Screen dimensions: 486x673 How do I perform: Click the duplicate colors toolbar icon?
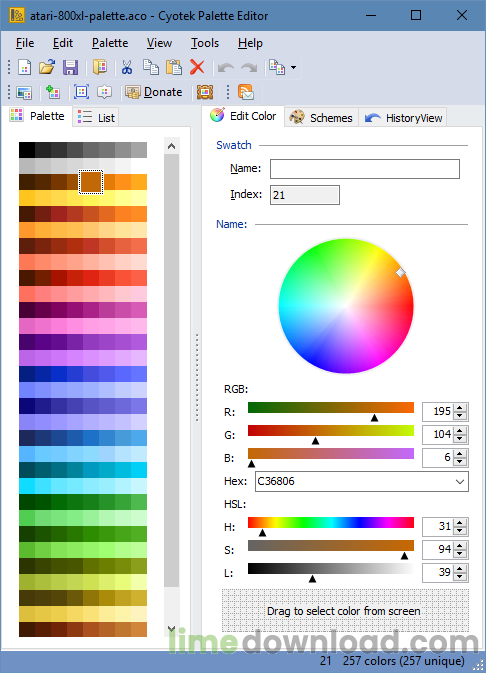277,67
